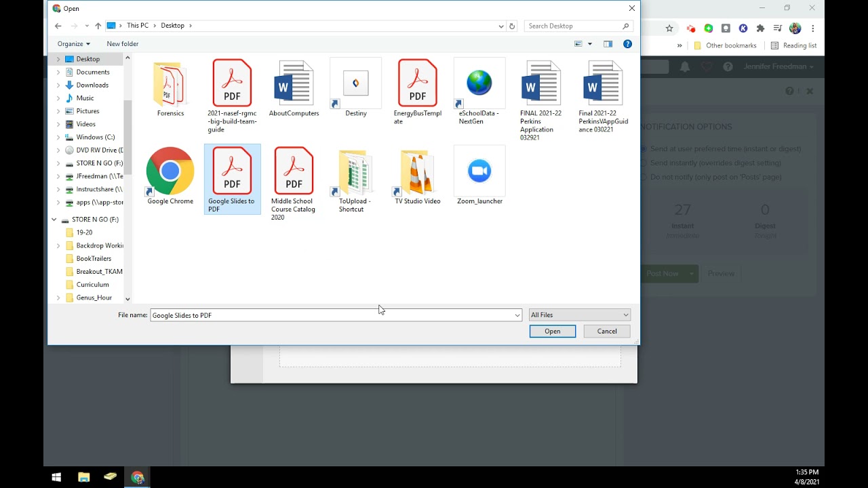This screenshot has height=488, width=868.
Task: Expand the File name history dropdown
Action: [517, 315]
